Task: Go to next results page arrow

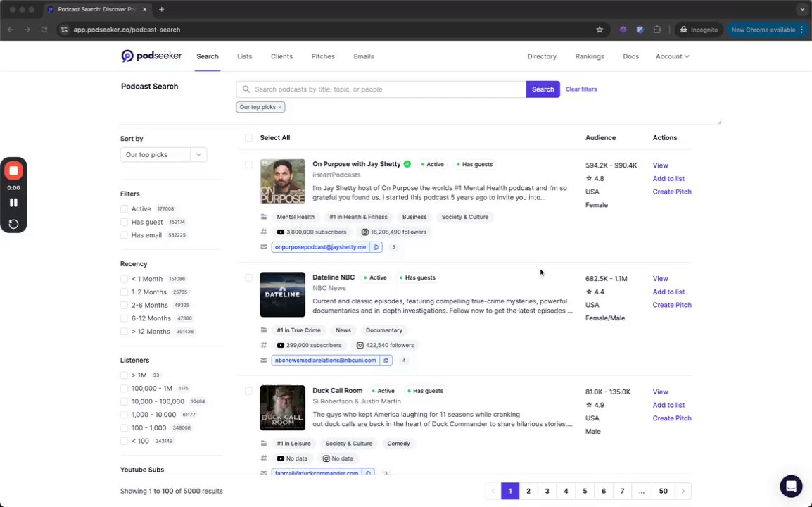Action: 683,491
